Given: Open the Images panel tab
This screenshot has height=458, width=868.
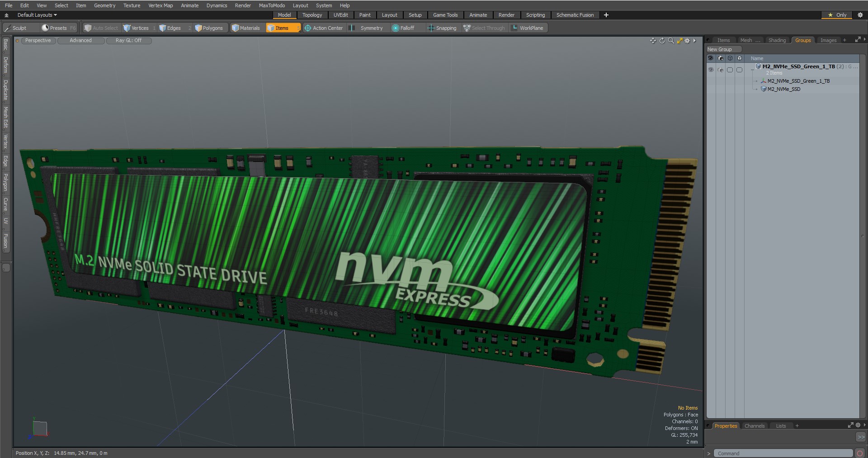Looking at the screenshot, I should coord(828,40).
